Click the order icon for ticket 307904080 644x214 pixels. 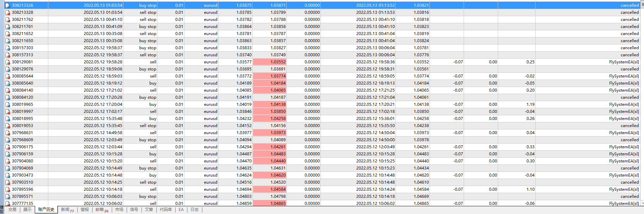7,161
